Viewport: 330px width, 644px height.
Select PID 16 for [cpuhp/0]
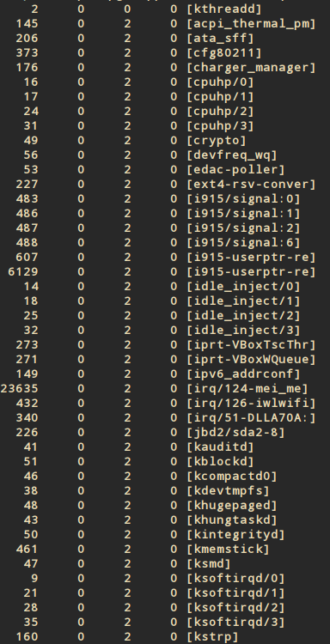(x=30, y=82)
